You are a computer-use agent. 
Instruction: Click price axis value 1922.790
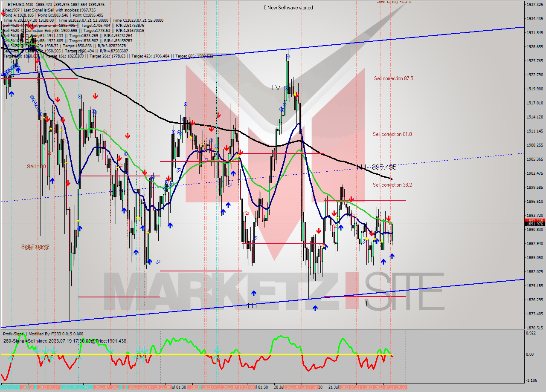tap(534, 75)
